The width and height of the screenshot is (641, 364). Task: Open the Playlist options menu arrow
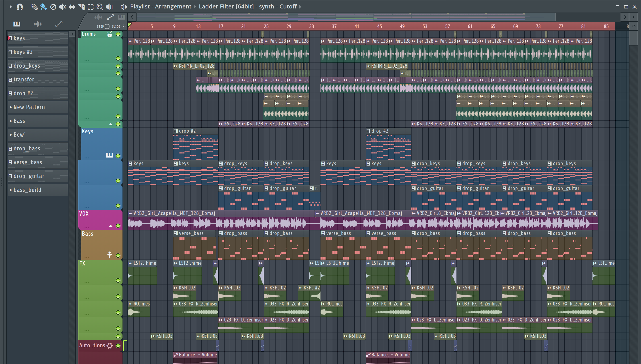(x=10, y=7)
